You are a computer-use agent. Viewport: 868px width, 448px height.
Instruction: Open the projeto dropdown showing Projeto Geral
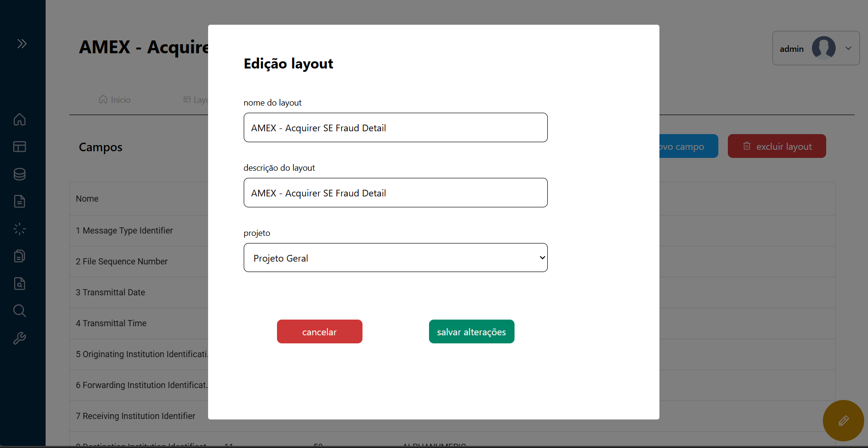(x=395, y=257)
